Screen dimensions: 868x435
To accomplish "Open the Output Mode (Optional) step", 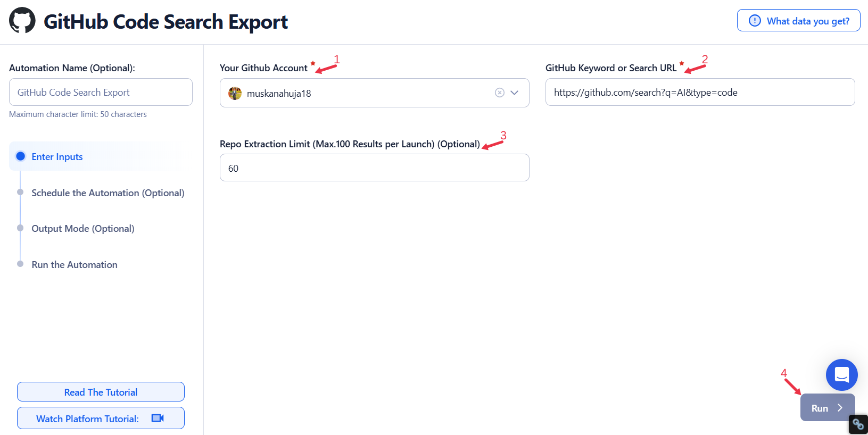I will pyautogui.click(x=82, y=228).
